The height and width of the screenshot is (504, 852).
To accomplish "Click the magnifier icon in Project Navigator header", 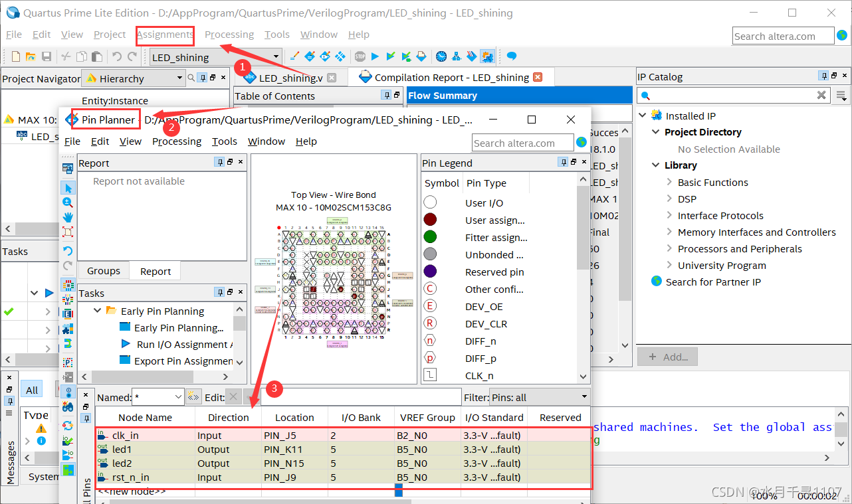I will (191, 78).
